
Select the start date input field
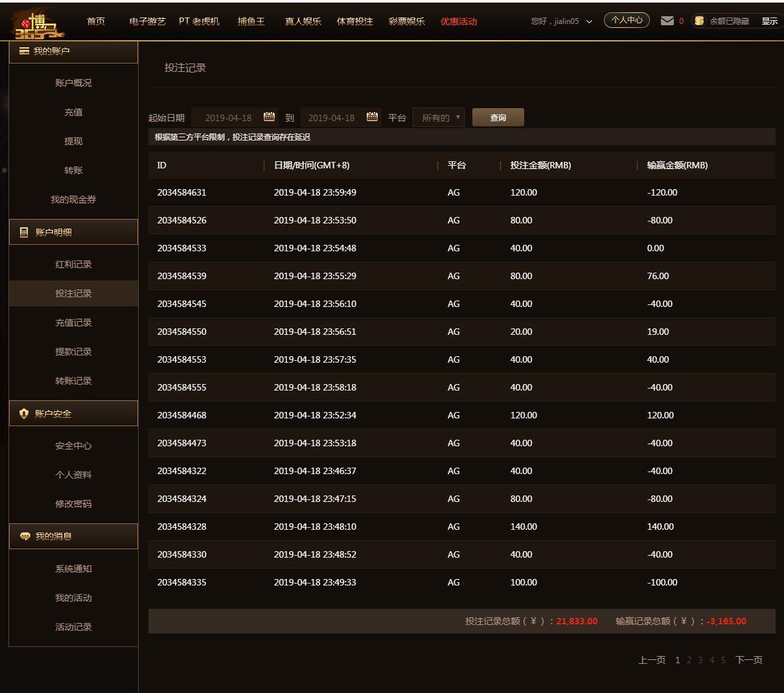click(x=236, y=117)
